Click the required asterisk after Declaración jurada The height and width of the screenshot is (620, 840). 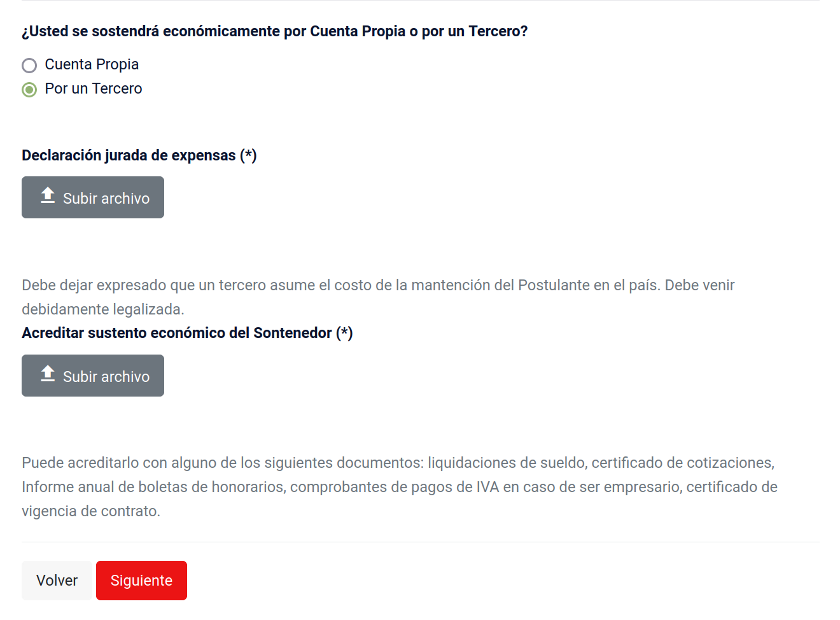(249, 155)
